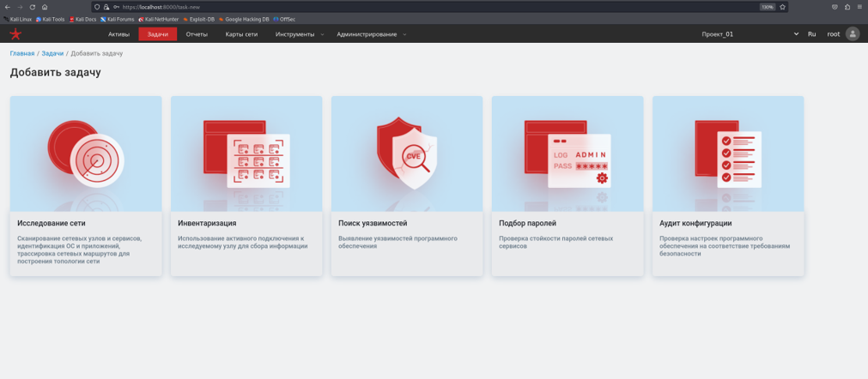Click the browser back arrow
868x379 pixels.
point(7,7)
